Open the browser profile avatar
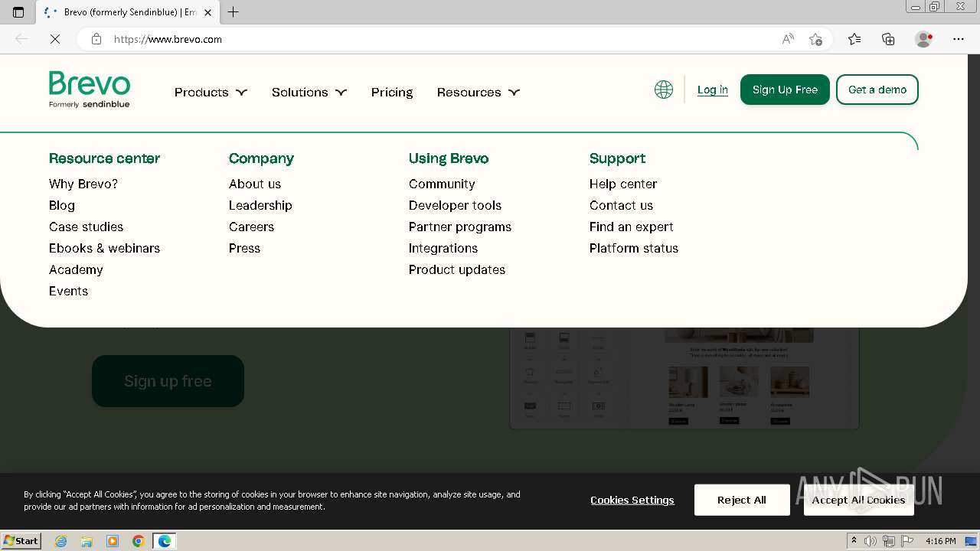Image resolution: width=980 pixels, height=551 pixels. (924, 39)
